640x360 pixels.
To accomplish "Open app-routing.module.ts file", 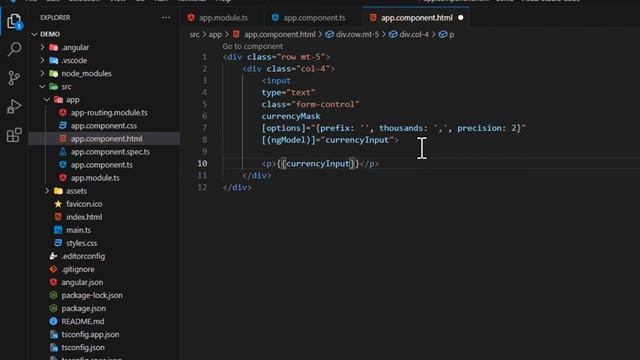I will pos(109,113).
